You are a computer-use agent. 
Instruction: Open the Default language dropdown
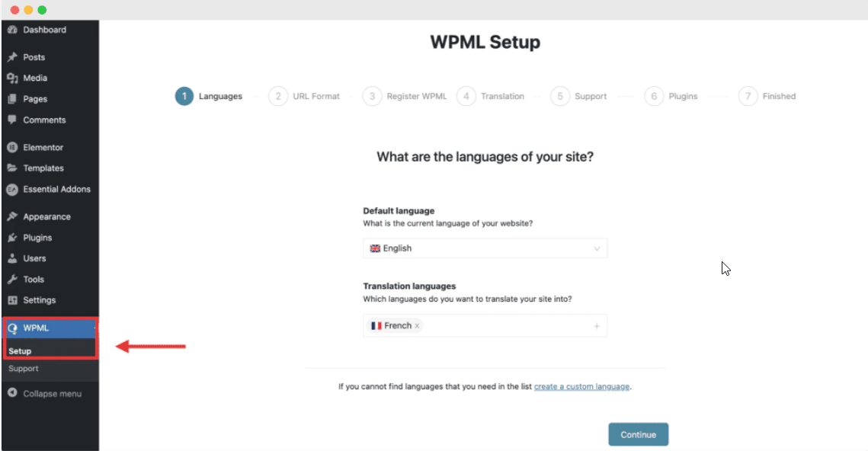485,248
